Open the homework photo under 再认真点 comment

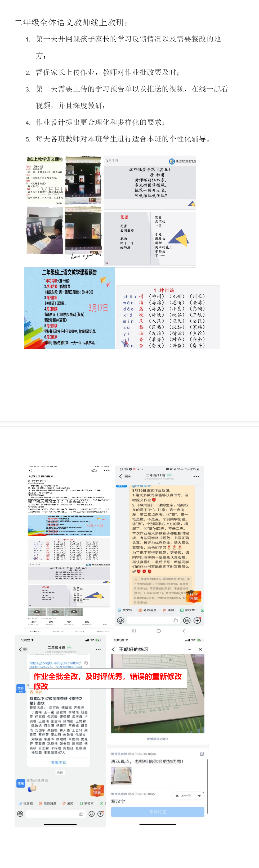click(121, 775)
